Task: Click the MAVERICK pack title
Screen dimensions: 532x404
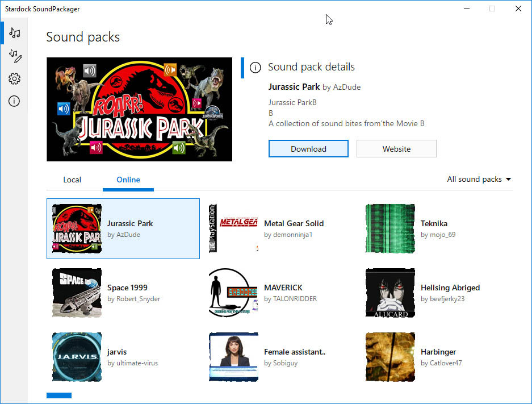Action: (x=283, y=288)
